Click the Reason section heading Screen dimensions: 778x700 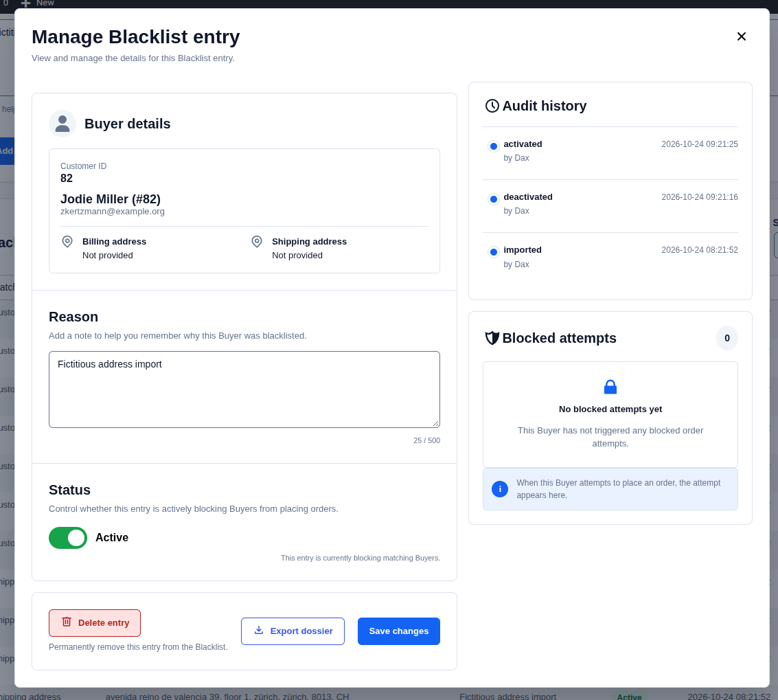(x=73, y=317)
